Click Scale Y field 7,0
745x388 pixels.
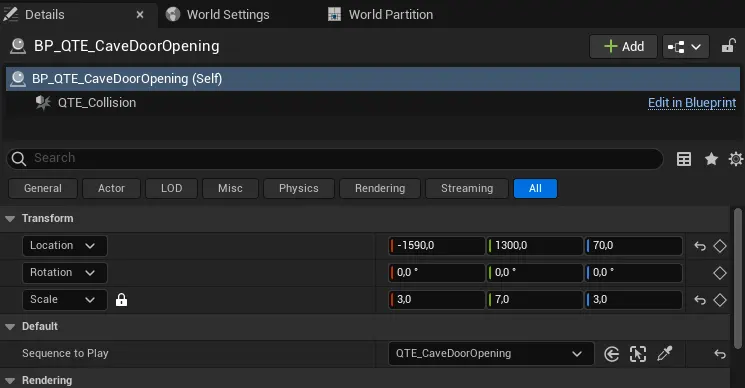[x=535, y=300]
